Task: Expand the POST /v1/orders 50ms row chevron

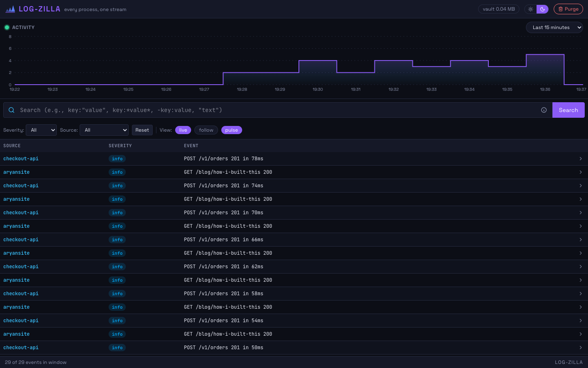Action: pos(581,348)
